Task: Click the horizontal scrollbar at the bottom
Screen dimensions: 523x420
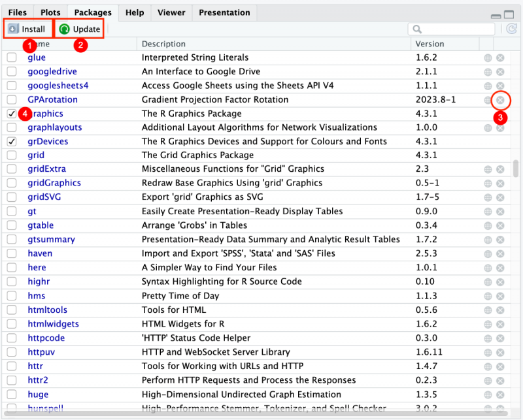Action: pyautogui.click(x=257, y=413)
